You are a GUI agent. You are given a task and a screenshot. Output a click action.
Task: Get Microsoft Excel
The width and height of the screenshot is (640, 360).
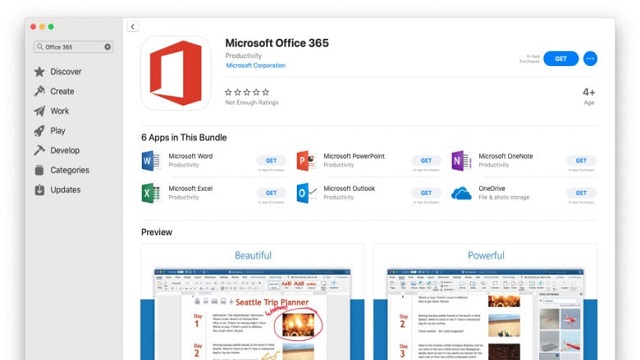click(x=271, y=193)
